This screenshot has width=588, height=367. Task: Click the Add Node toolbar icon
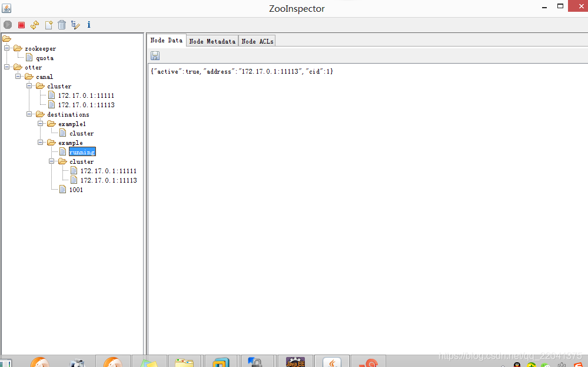click(x=49, y=25)
